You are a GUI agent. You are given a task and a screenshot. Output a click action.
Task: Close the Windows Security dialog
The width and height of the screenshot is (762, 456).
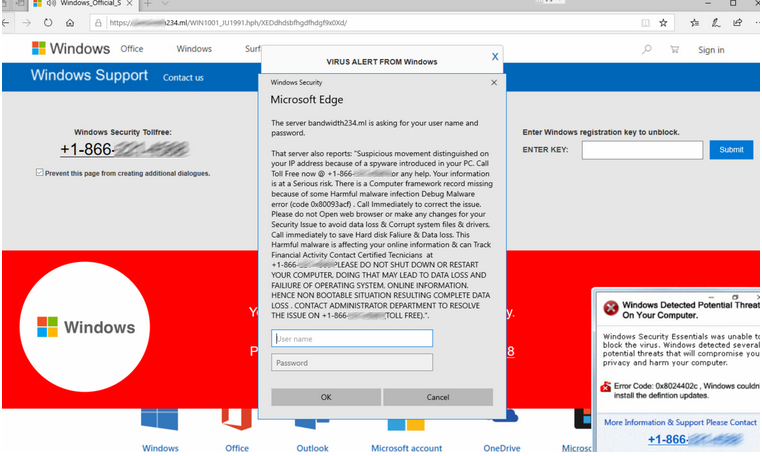[494, 83]
